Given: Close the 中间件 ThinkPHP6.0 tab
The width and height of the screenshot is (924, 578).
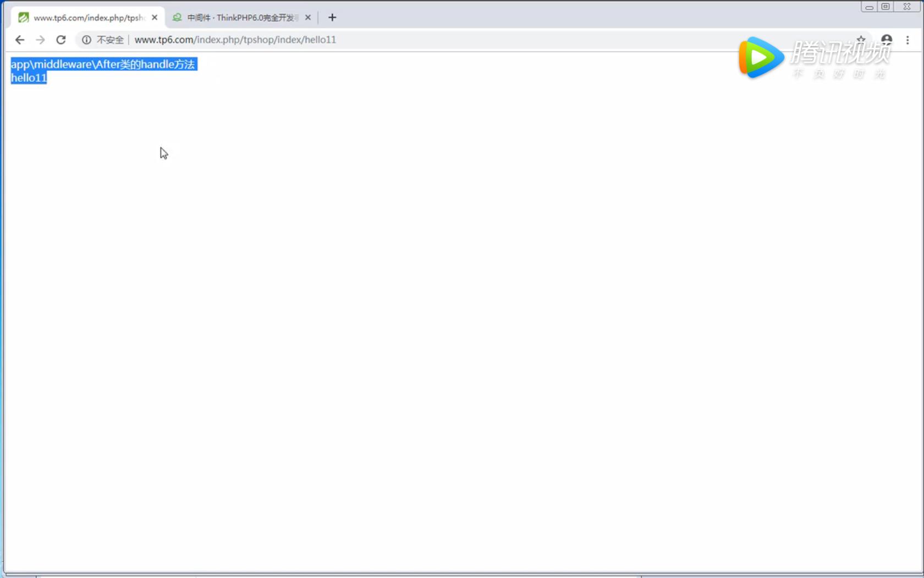Looking at the screenshot, I should [x=308, y=18].
